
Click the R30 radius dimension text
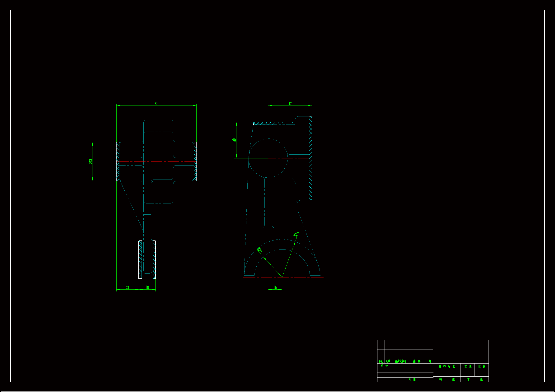pyautogui.click(x=259, y=250)
